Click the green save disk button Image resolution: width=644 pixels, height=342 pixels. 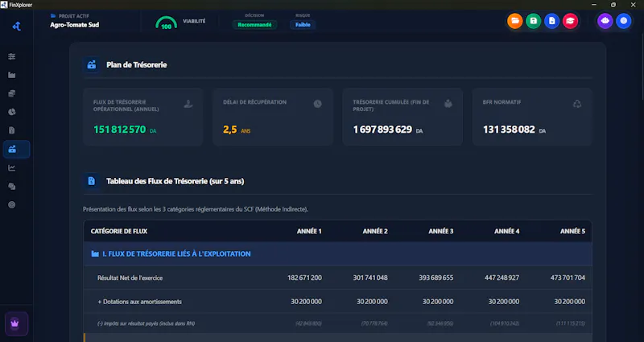(x=534, y=21)
